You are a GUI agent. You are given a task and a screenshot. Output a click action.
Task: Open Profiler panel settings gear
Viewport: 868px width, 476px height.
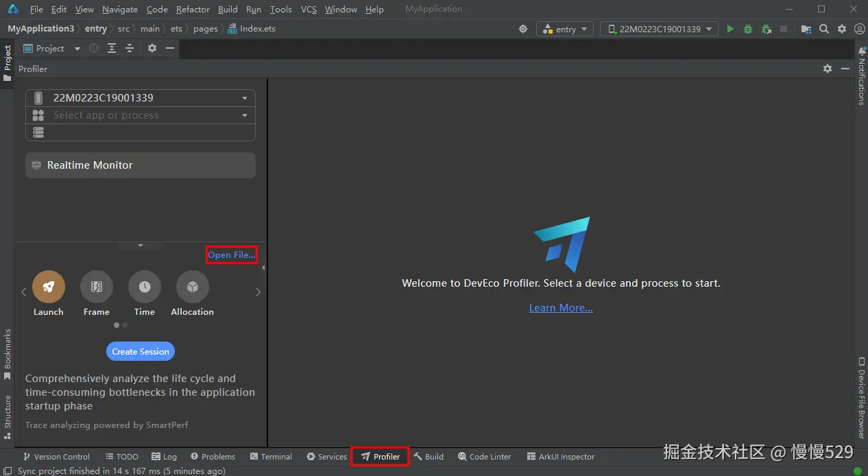[x=828, y=69]
